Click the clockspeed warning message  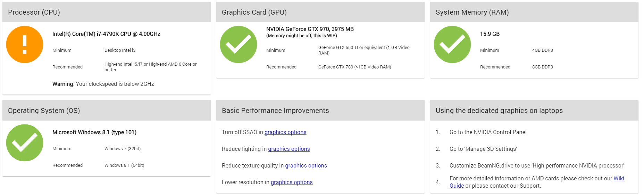(103, 84)
